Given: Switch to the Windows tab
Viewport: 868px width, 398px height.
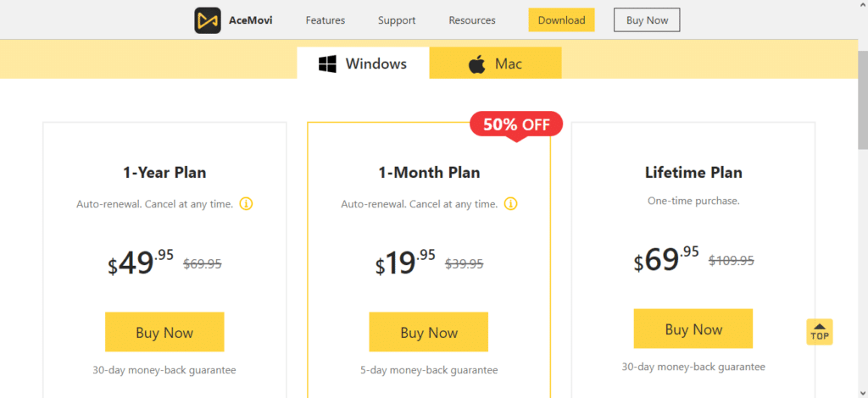Looking at the screenshot, I should tap(363, 64).
